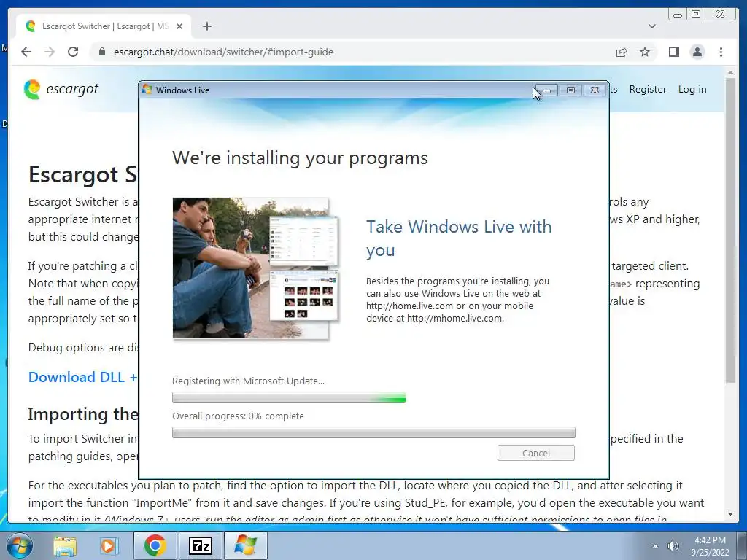Click the Chrome forward arrow
The height and width of the screenshot is (560, 747).
click(50, 52)
